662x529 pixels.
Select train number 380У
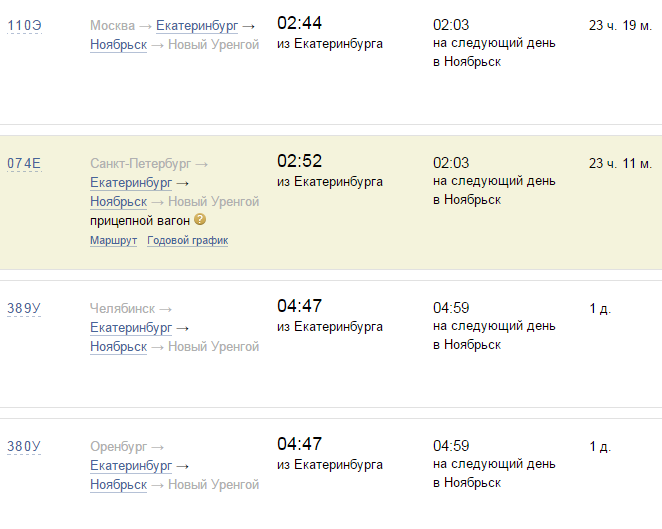[x=25, y=447]
